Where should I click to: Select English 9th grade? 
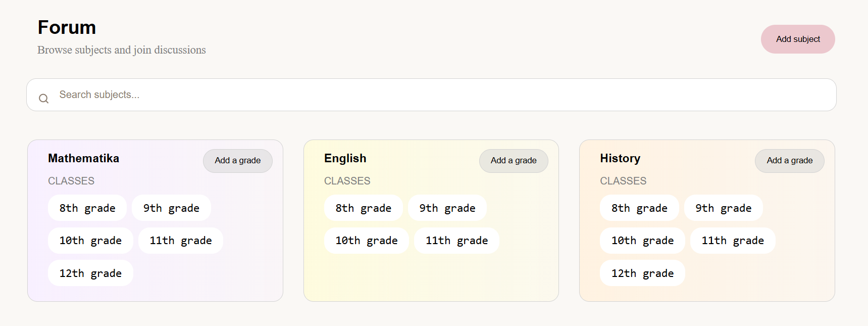(x=447, y=208)
